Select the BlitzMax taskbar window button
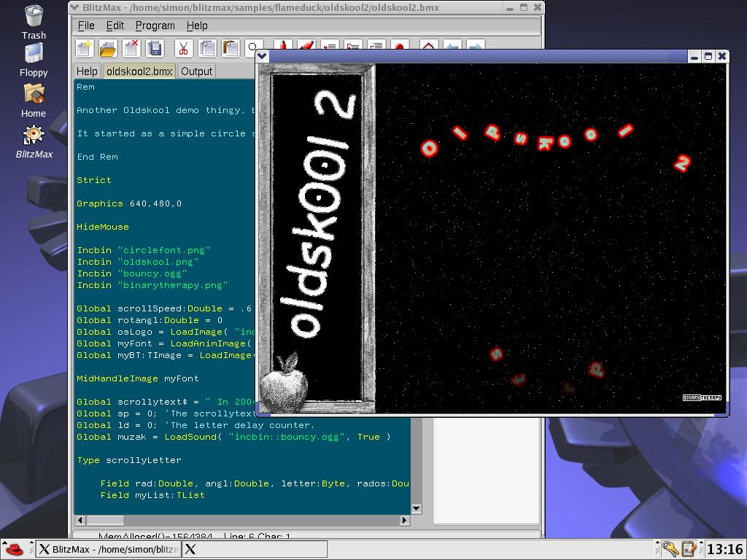Viewport: 747px width, 560px height. (109, 549)
